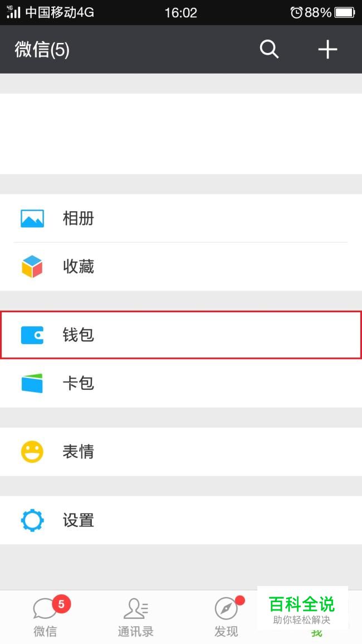Click the blue wallet icon
This screenshot has height=644, width=362.
click(32, 335)
